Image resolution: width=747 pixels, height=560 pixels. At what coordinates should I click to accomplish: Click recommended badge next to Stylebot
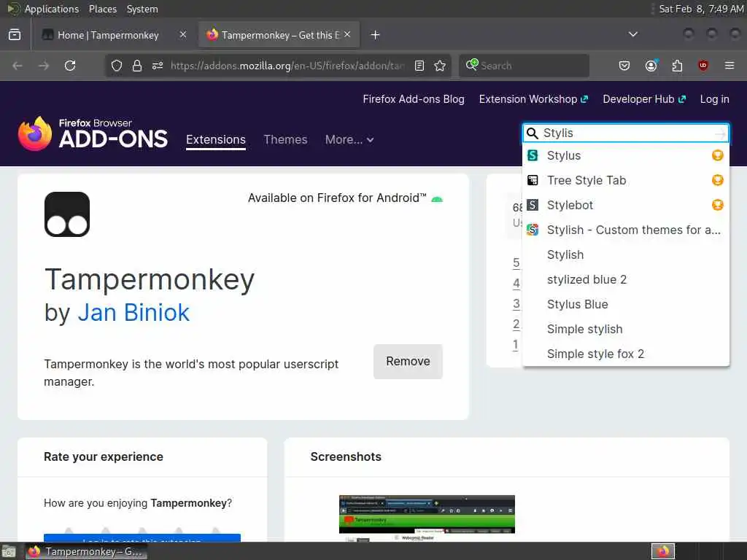click(x=718, y=205)
